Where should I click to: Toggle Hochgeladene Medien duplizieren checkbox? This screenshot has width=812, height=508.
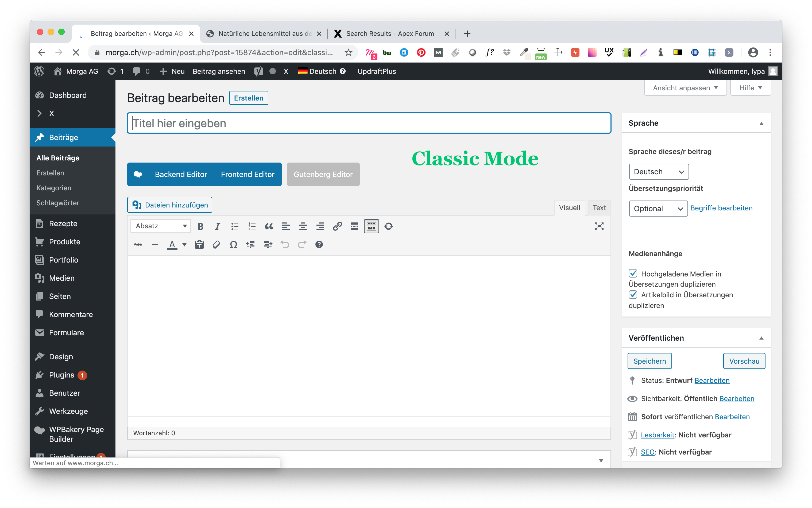[633, 274]
